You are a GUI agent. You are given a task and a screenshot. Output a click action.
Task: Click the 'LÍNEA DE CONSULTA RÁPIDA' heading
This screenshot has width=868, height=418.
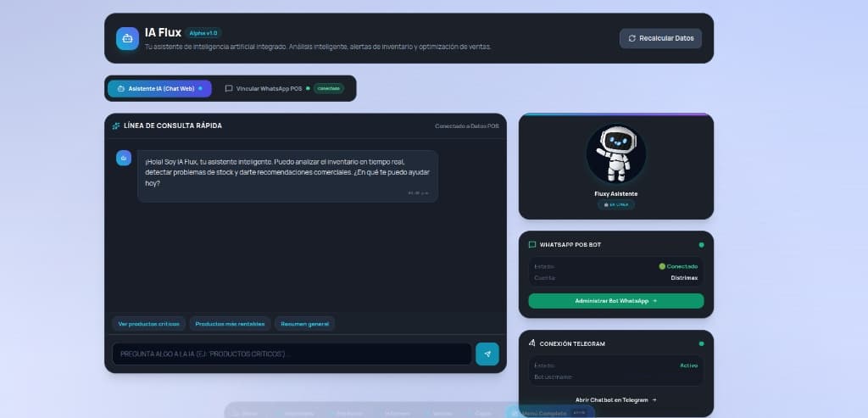coord(173,125)
